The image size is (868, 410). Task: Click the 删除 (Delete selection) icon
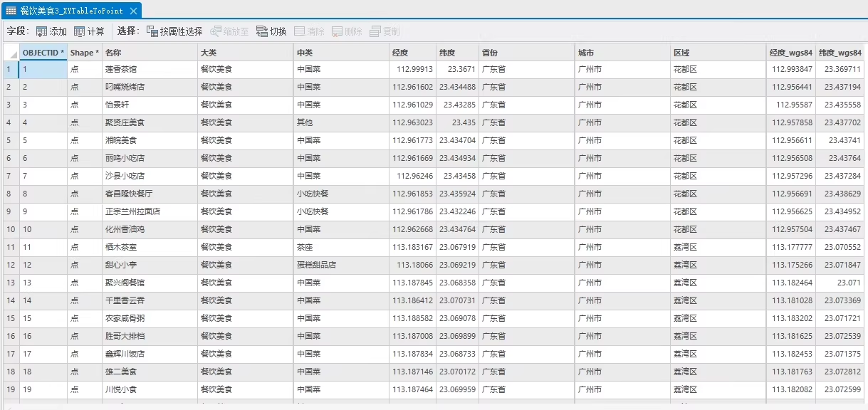click(x=337, y=31)
